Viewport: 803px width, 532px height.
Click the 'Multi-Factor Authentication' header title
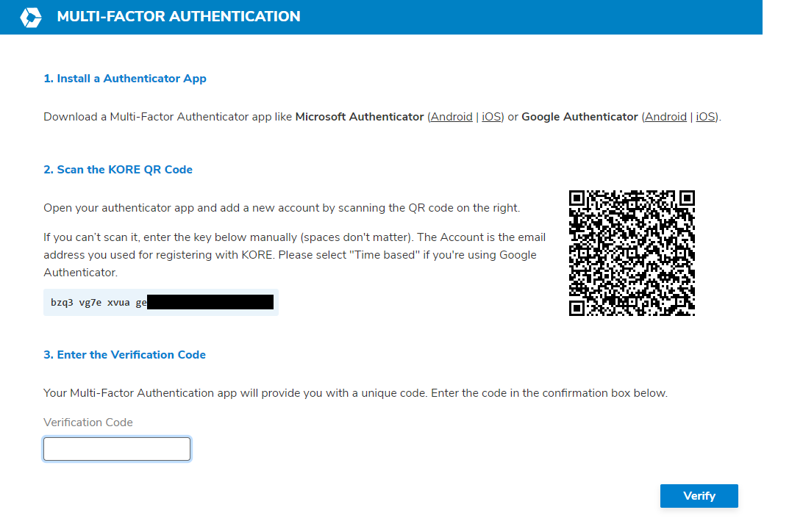tap(178, 16)
